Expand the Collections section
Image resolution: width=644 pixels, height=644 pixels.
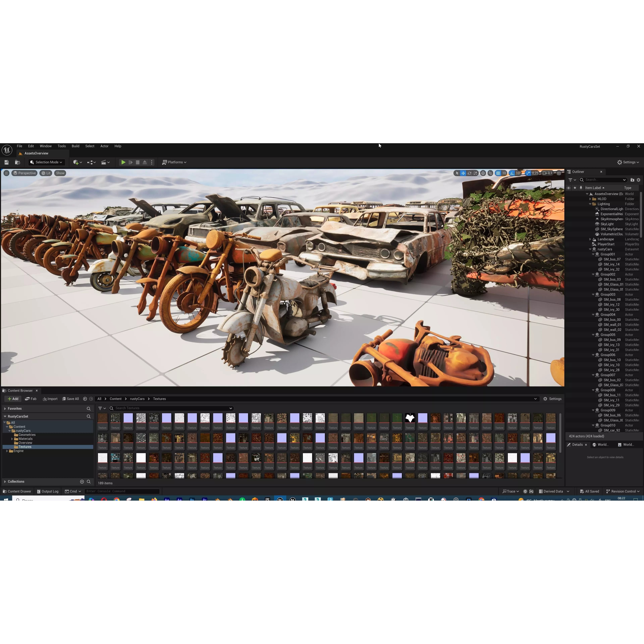[5, 482]
